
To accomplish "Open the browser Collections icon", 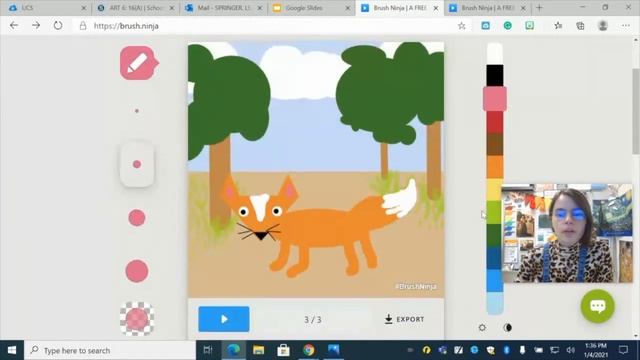I will pos(580,26).
